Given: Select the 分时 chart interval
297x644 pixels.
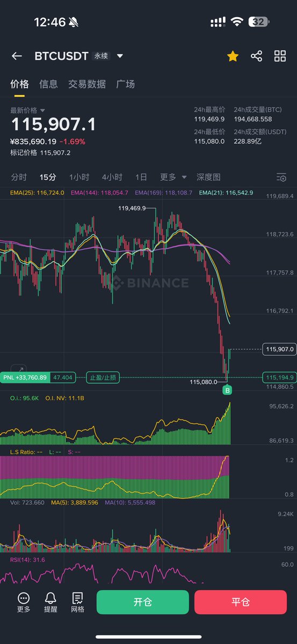Looking at the screenshot, I should [x=19, y=177].
